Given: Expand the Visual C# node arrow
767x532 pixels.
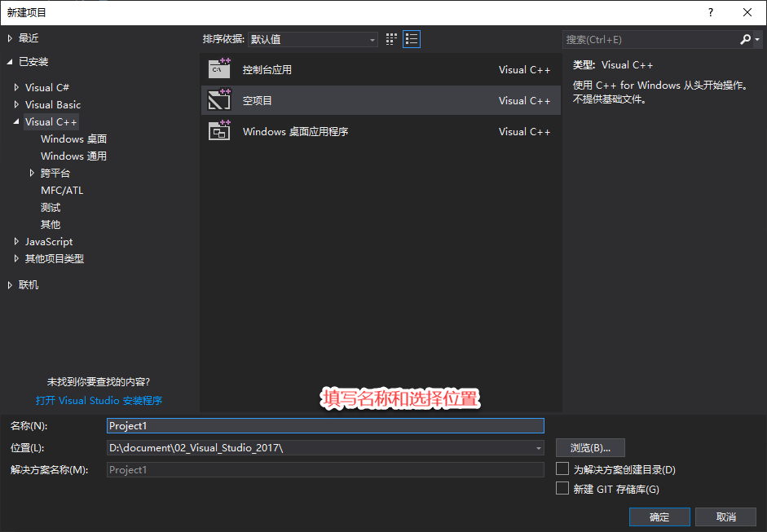Looking at the screenshot, I should click(x=16, y=87).
